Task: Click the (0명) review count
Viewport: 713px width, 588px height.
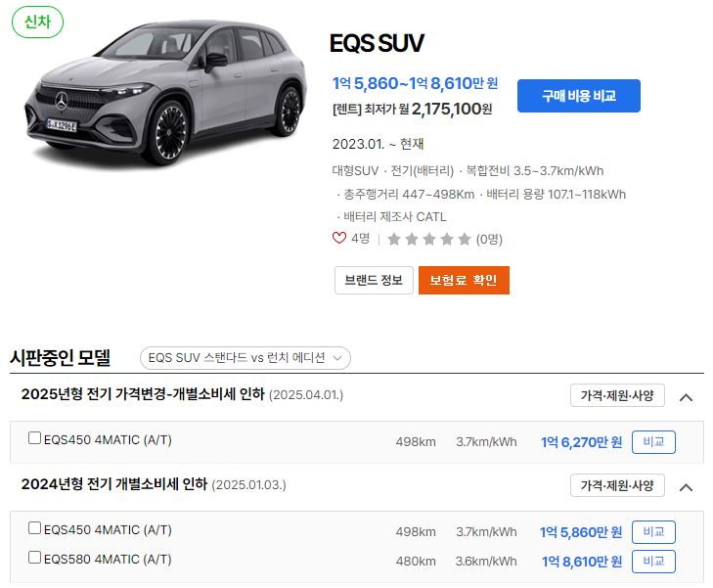Action: [x=489, y=239]
